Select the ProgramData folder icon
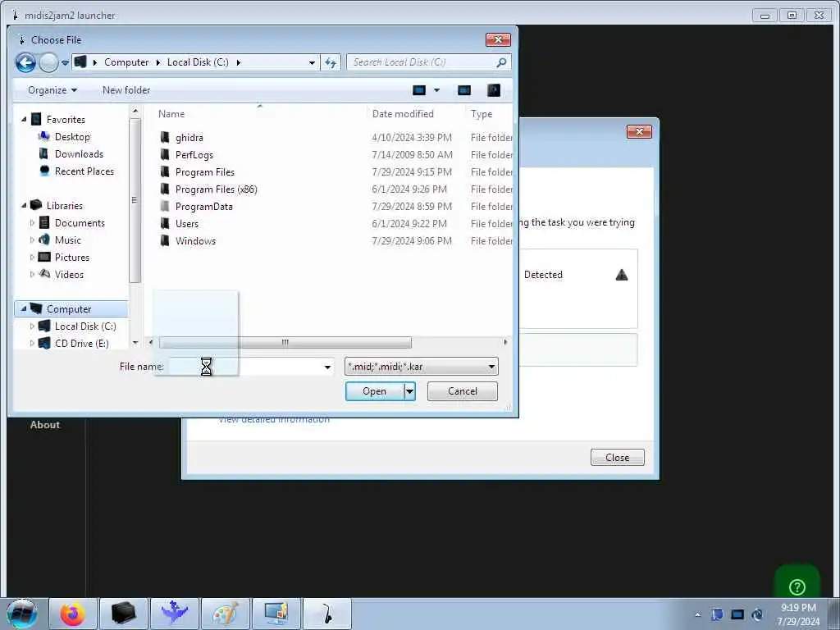The height and width of the screenshot is (630, 840). (165, 206)
